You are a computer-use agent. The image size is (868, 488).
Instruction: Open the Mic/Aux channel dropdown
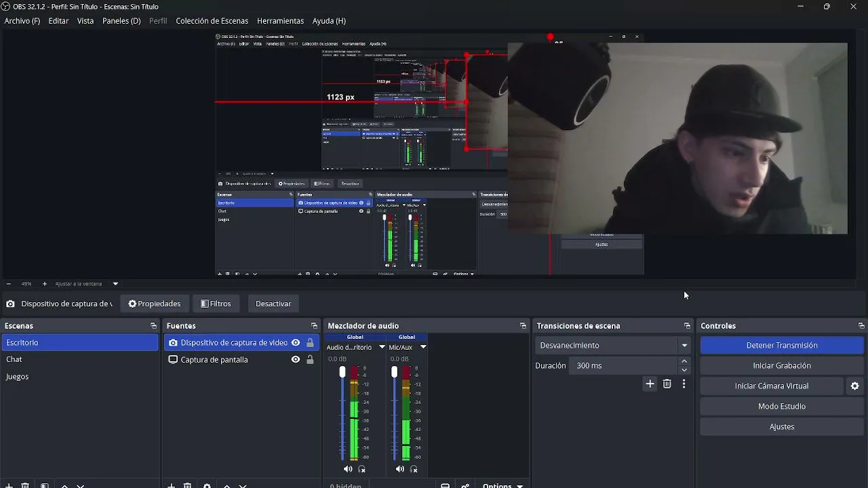click(x=423, y=347)
